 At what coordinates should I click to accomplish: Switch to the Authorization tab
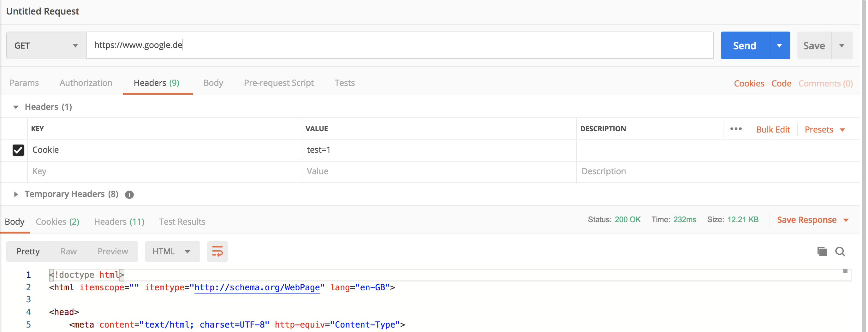(86, 83)
